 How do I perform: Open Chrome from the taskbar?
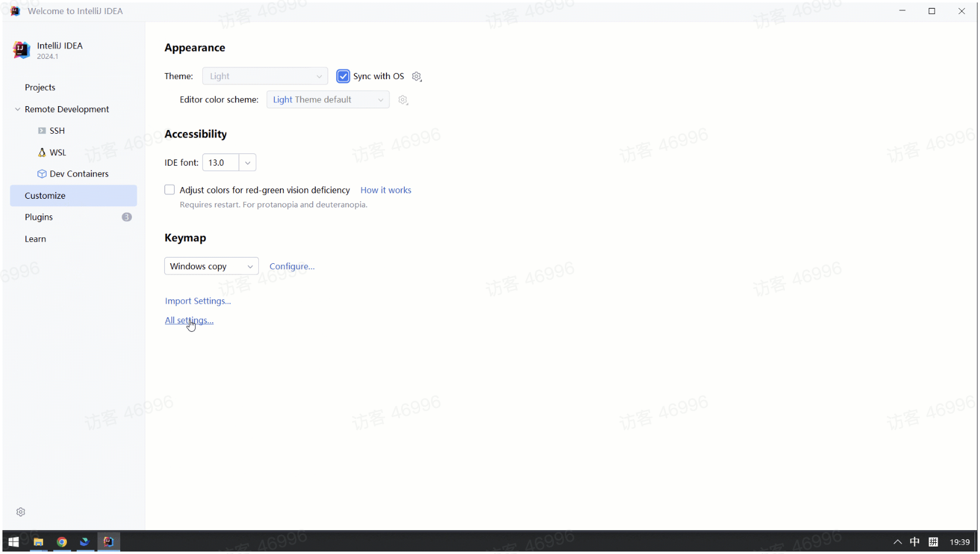(61, 542)
